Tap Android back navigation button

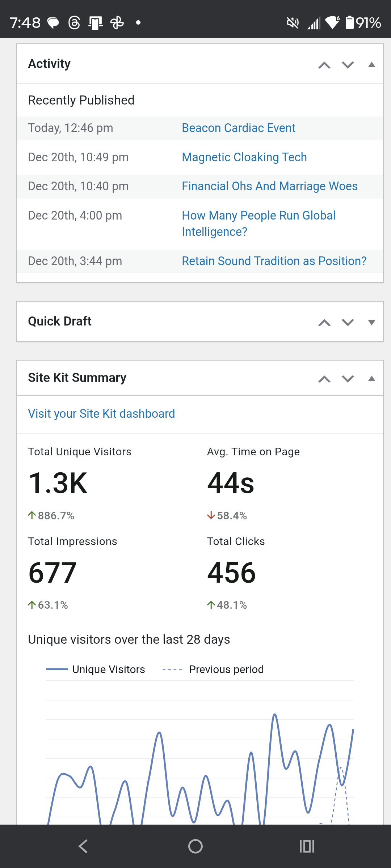tap(83, 846)
